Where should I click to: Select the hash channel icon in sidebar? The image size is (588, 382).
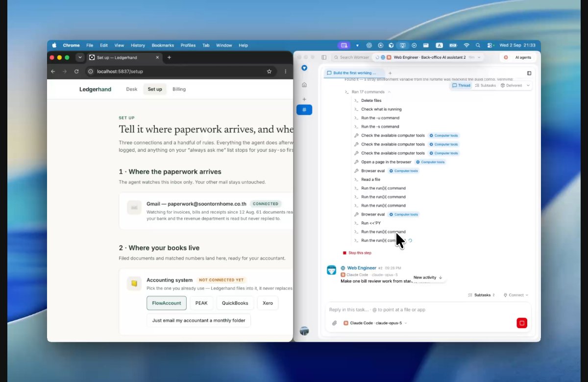[304, 110]
